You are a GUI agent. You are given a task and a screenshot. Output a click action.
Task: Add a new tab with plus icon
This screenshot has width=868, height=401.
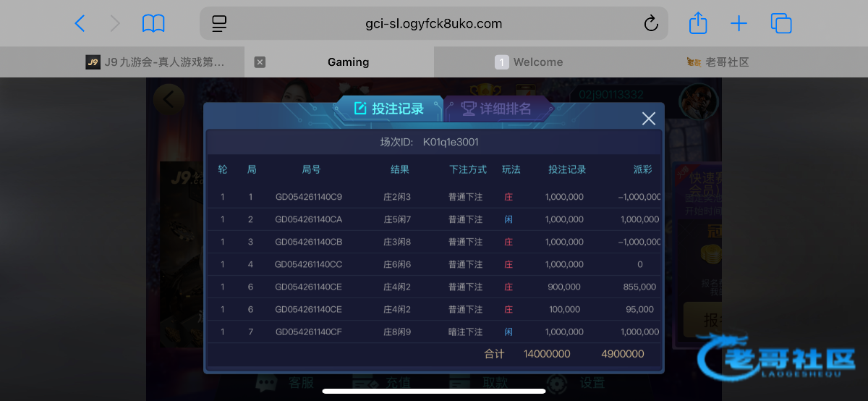click(x=739, y=24)
